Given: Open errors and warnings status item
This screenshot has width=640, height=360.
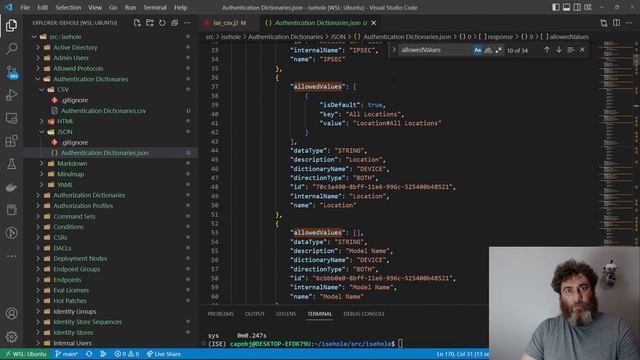Looking at the screenshot, I should point(127,354).
